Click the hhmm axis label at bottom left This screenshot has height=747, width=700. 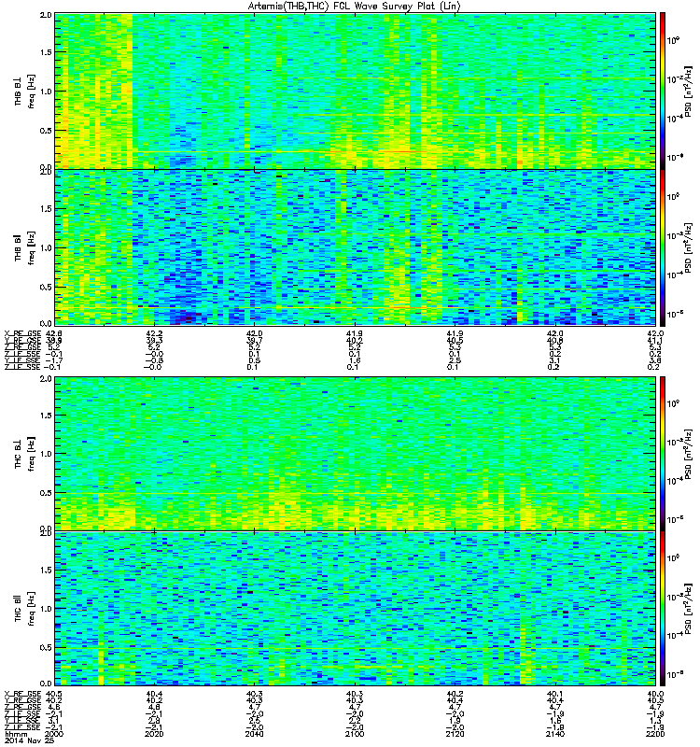(15, 734)
